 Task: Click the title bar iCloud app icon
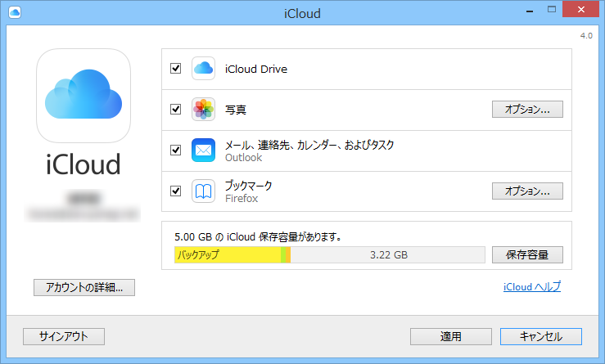[x=15, y=13]
